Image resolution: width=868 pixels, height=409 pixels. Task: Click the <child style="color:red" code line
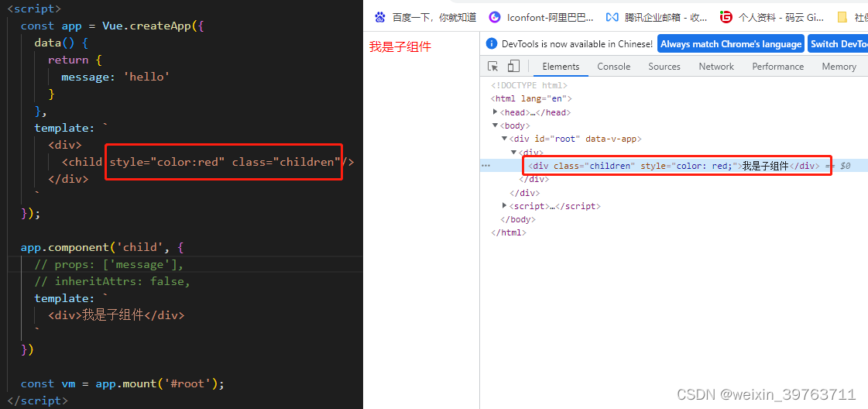208,162
